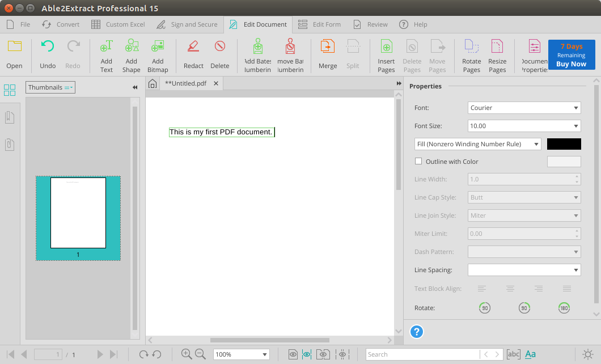Click the Rotate Pages icon
The image size is (601, 364).
tap(471, 47)
